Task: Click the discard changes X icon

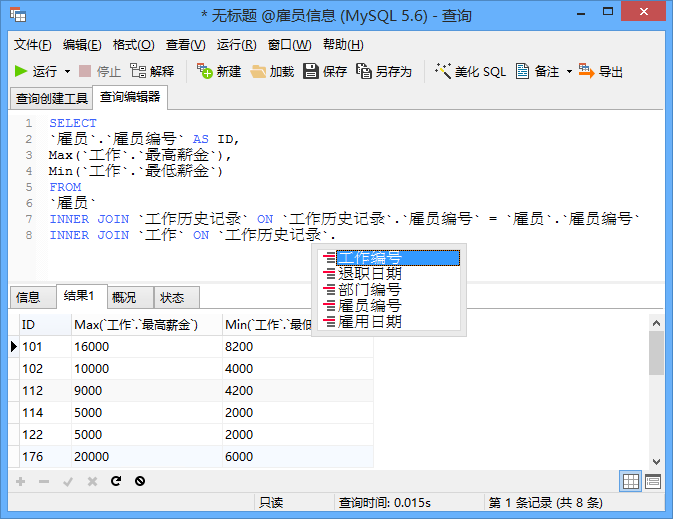Action: [x=92, y=481]
